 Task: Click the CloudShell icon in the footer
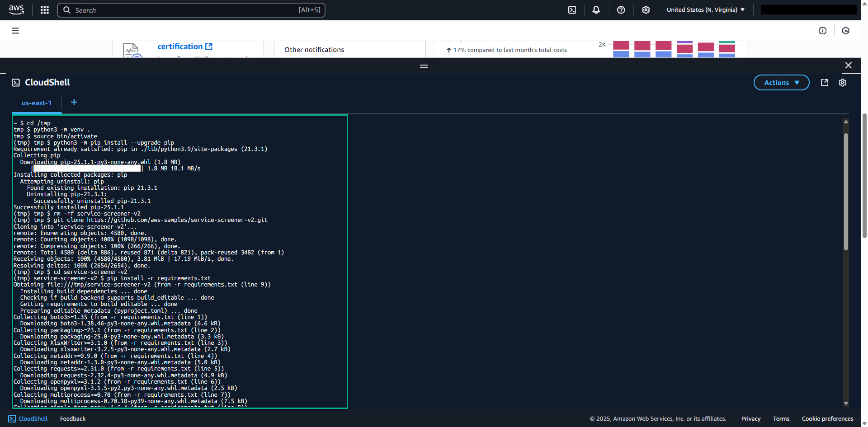point(13,418)
